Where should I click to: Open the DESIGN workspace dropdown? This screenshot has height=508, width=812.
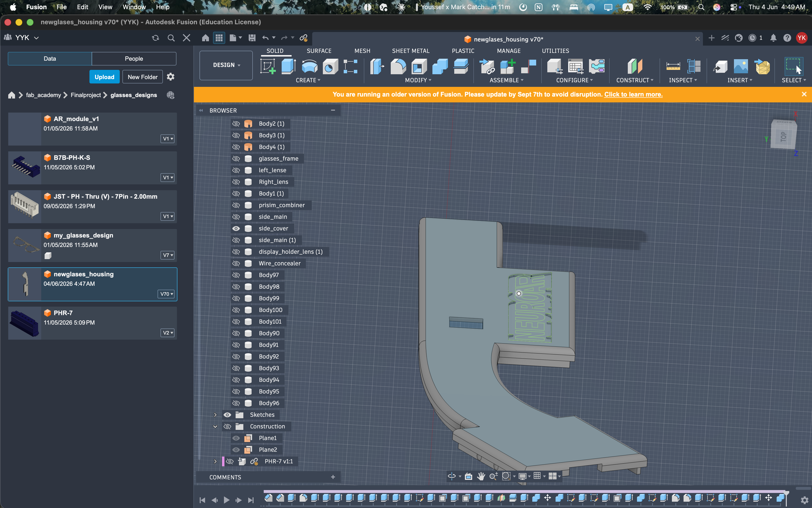click(x=226, y=65)
